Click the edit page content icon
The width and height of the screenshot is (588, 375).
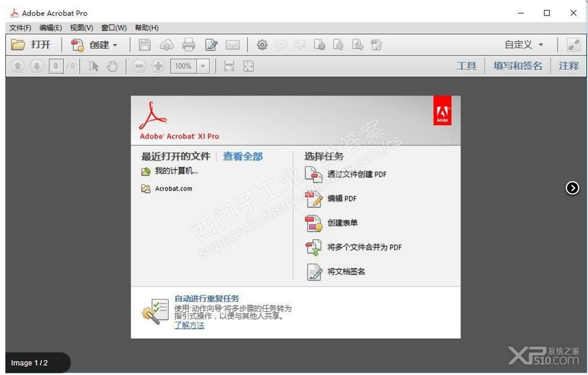click(x=377, y=45)
